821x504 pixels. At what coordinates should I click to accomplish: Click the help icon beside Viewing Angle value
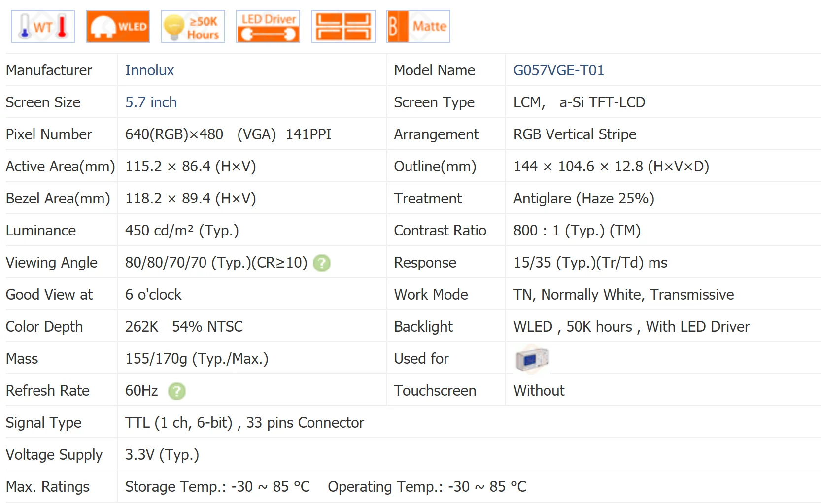click(322, 263)
